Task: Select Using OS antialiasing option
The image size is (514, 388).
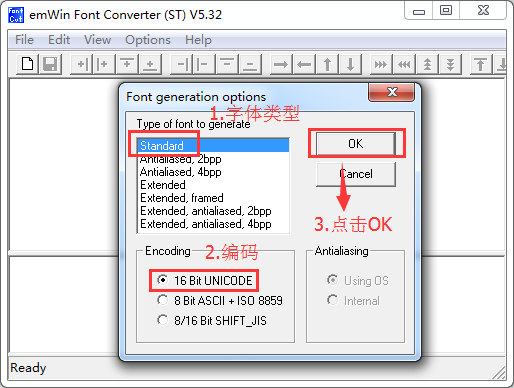Action: 358,280
